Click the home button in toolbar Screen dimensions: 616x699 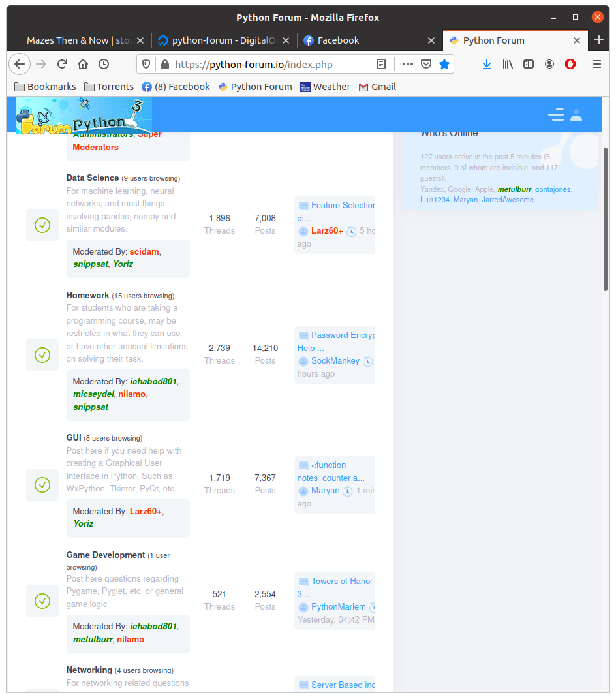click(x=83, y=64)
